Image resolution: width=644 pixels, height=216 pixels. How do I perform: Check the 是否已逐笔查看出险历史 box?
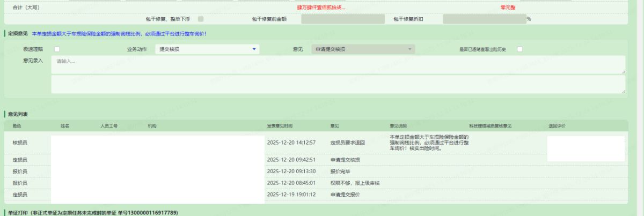[519, 49]
